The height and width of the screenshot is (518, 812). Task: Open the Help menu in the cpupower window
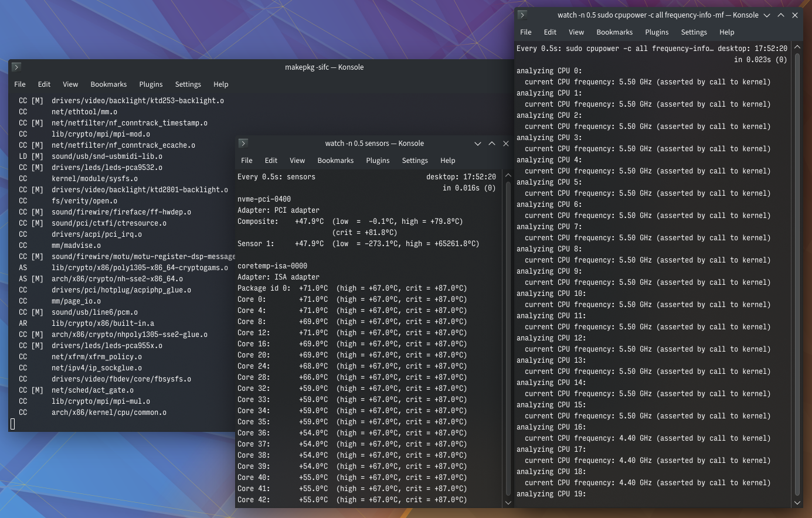pyautogui.click(x=726, y=32)
